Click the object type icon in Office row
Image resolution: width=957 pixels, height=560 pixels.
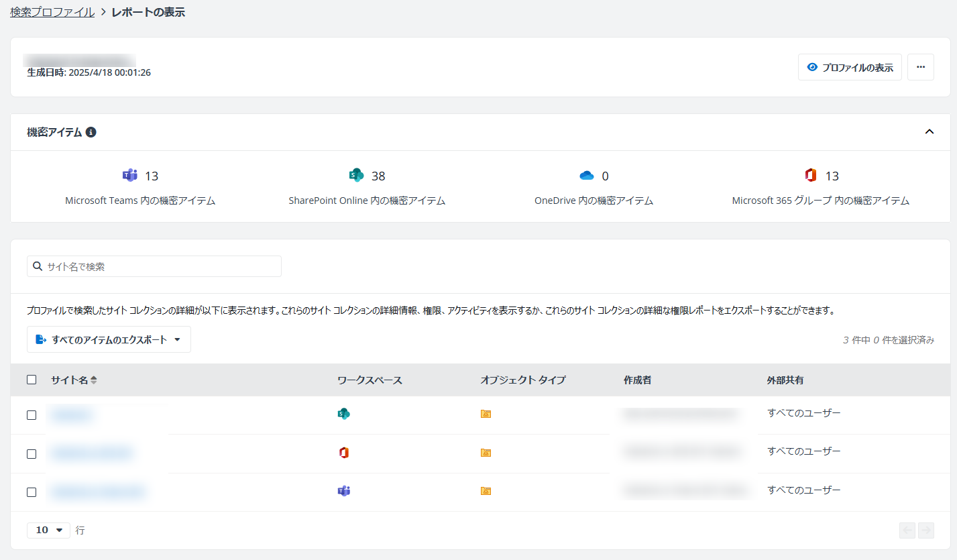(x=486, y=453)
